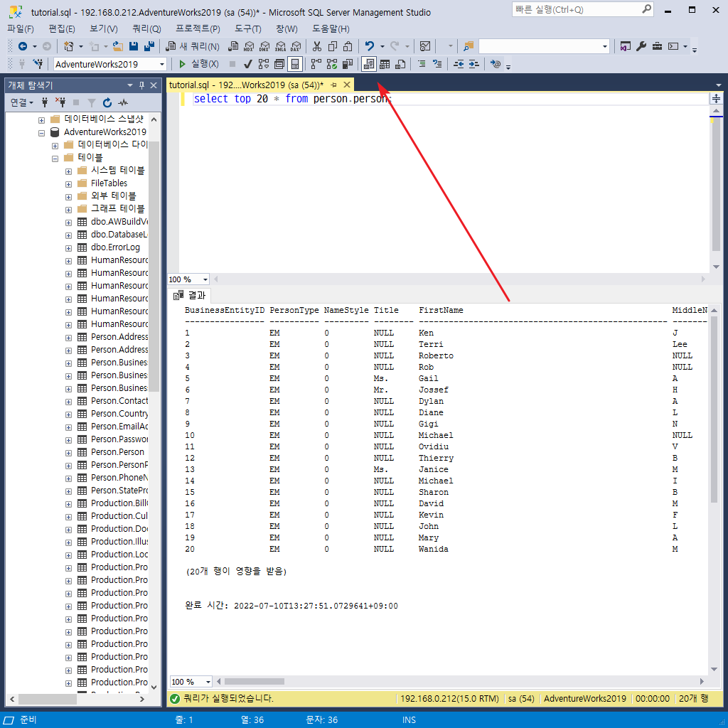
Task: Expand the 시스템 테이블 folder
Action: coord(68,171)
